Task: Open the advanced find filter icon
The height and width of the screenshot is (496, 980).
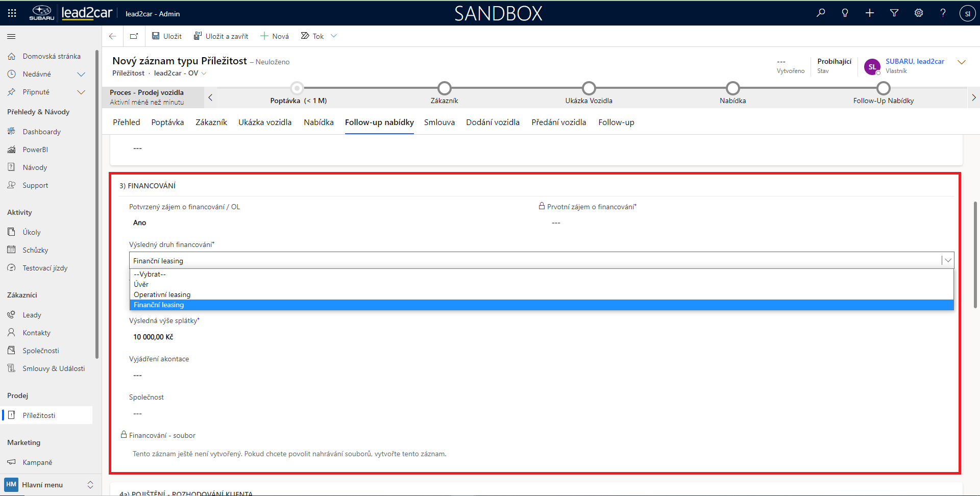Action: click(x=894, y=13)
